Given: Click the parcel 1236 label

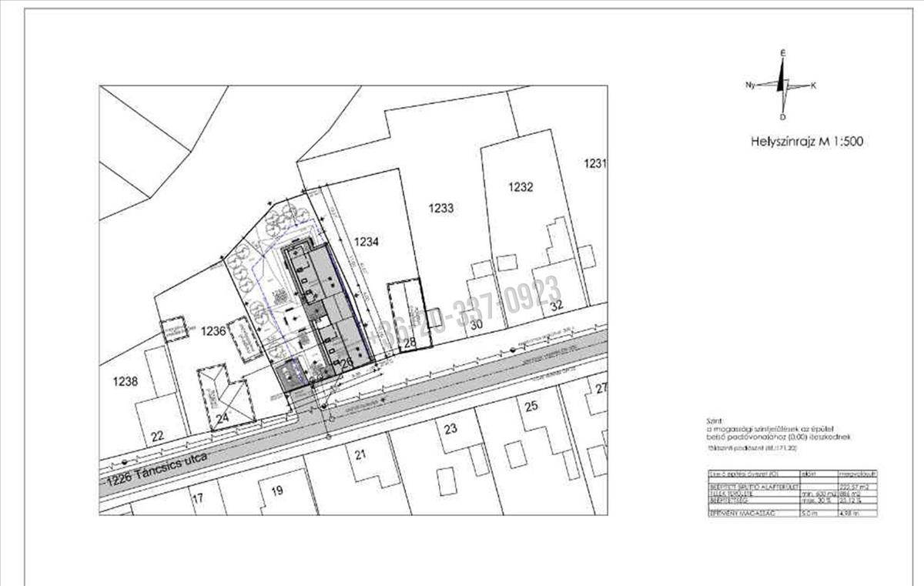Looking at the screenshot, I should point(213,330).
